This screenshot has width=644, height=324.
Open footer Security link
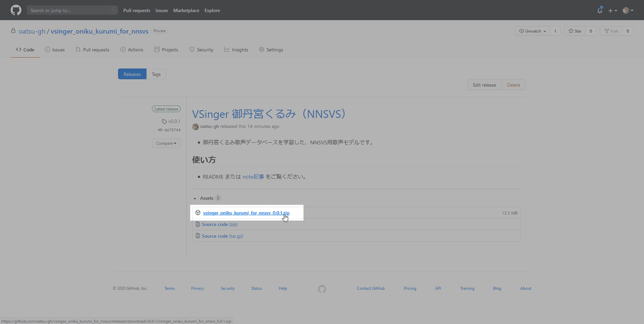point(228,289)
